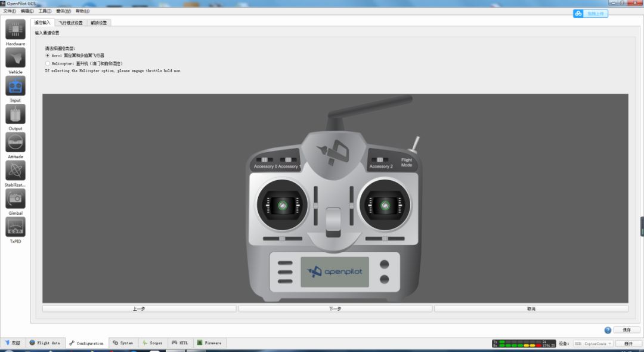Click the blue help question-mark icon
The height and width of the screenshot is (352, 644).
608,330
